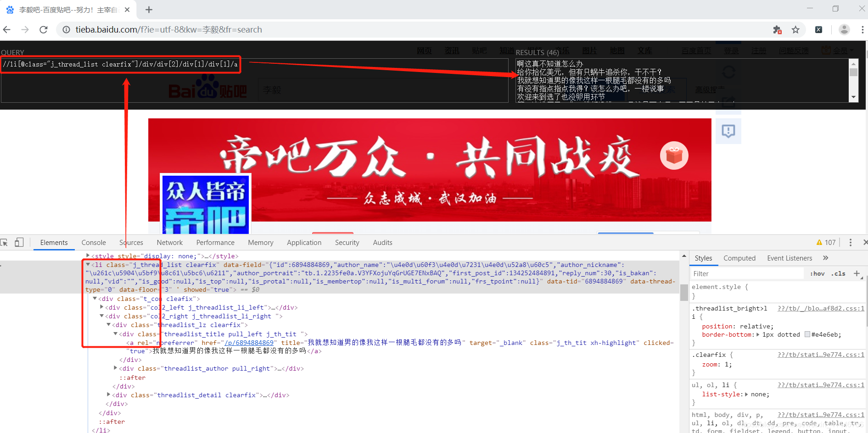This screenshot has height=433, width=868.
Task: Select result text 啊这真不知道怎么办
Action: [550, 64]
